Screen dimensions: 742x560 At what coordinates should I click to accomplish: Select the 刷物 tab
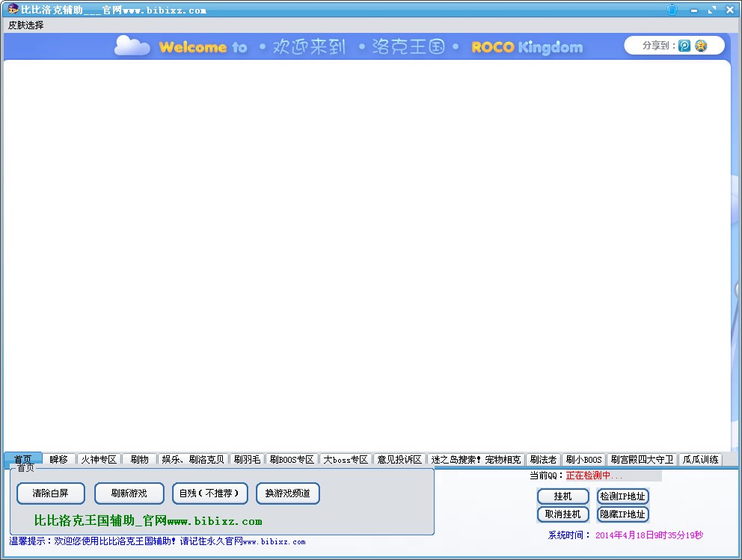[x=139, y=459]
